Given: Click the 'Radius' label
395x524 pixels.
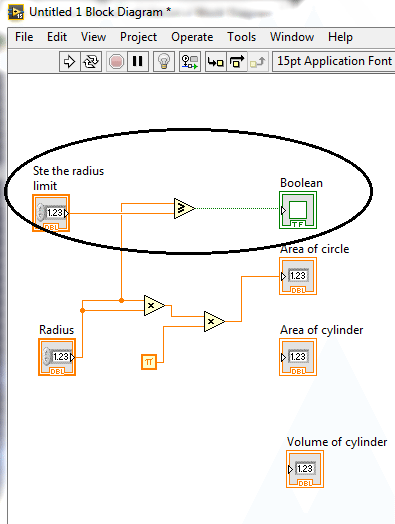Looking at the screenshot, I should pos(56,330).
